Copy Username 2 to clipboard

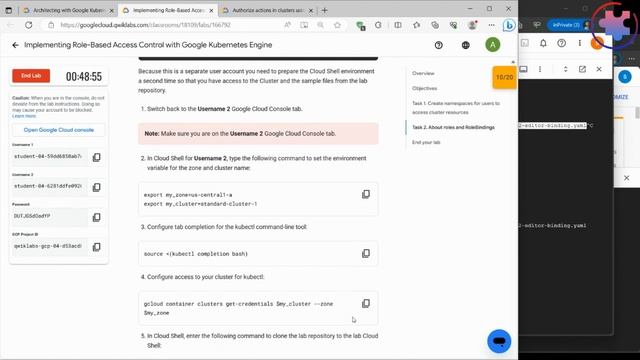97,187
